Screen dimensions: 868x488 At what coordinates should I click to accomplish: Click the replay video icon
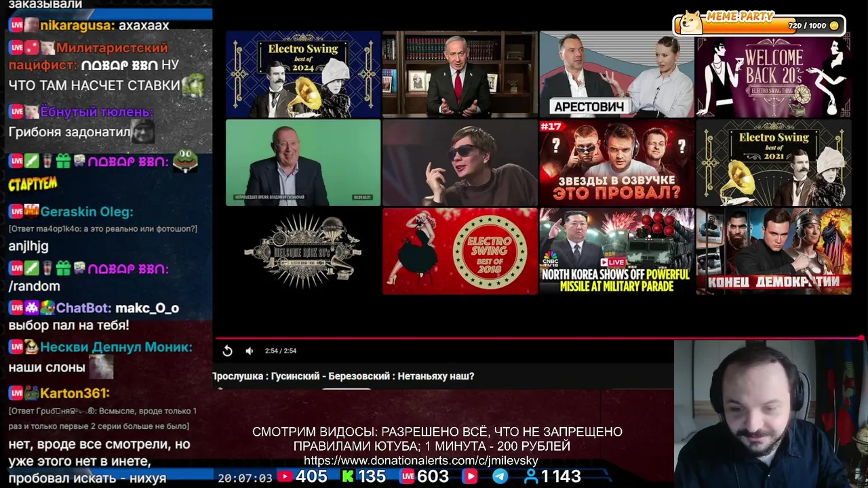tap(228, 350)
